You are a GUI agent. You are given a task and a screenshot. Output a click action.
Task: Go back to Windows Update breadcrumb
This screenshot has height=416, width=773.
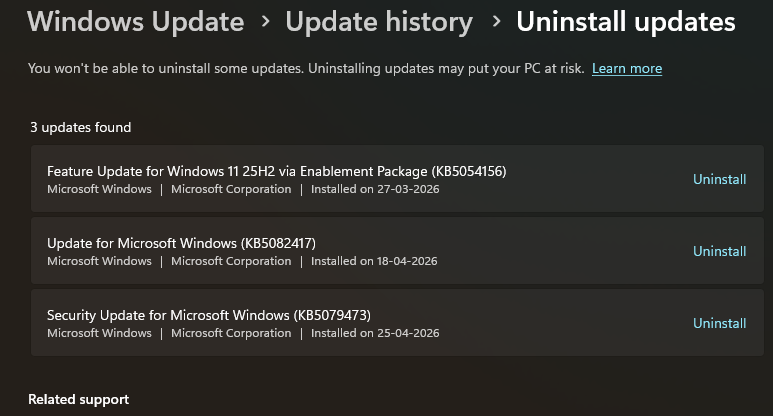(136, 22)
